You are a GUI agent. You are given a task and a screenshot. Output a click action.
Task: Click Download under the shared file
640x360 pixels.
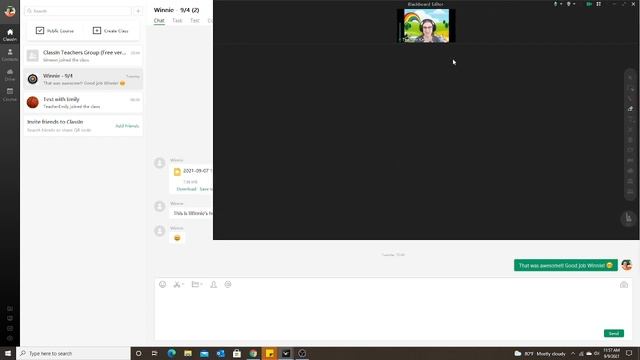pos(186,189)
